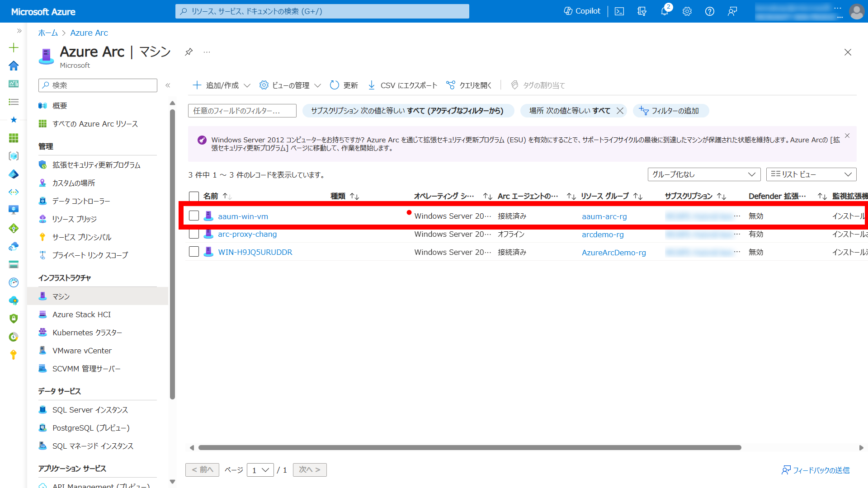Click the ホーム breadcrumb
The height and width of the screenshot is (488, 868).
click(48, 33)
